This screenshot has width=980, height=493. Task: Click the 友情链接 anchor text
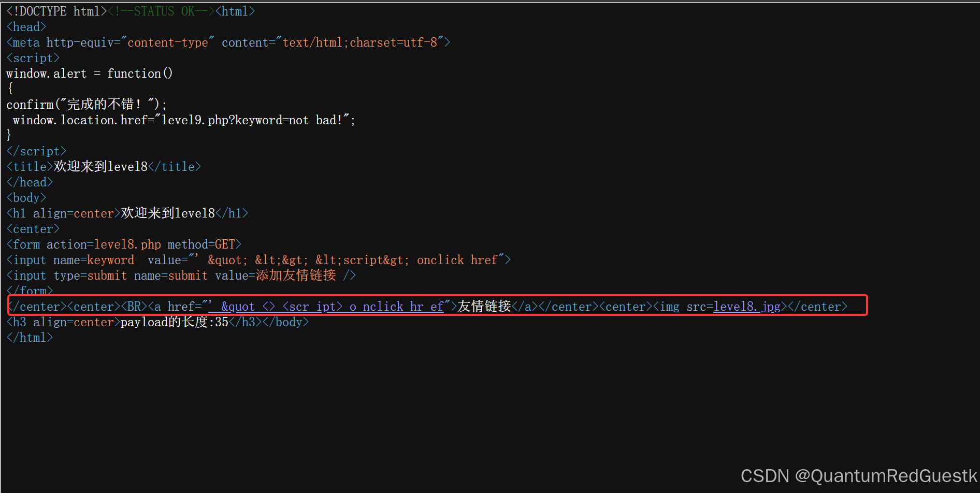tap(484, 307)
